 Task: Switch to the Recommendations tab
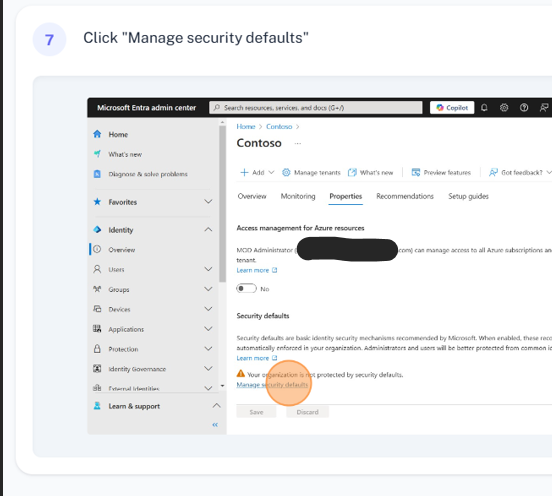pos(405,196)
